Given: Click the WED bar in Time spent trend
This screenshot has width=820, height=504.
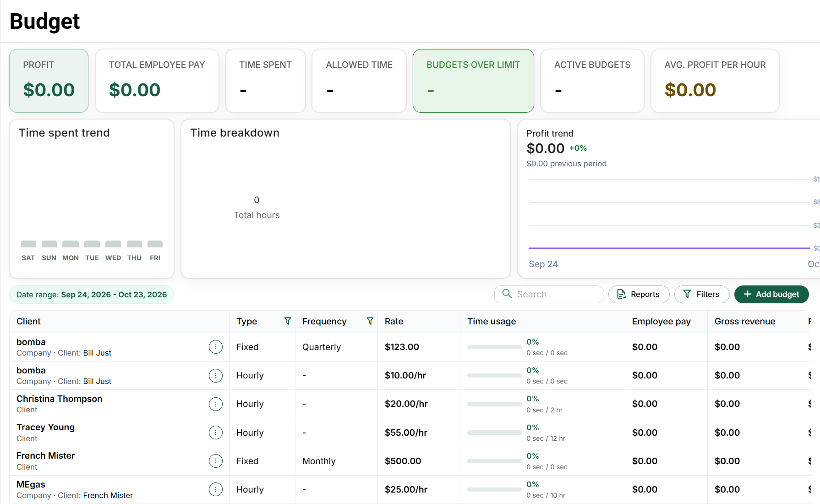Looking at the screenshot, I should pyautogui.click(x=113, y=244).
